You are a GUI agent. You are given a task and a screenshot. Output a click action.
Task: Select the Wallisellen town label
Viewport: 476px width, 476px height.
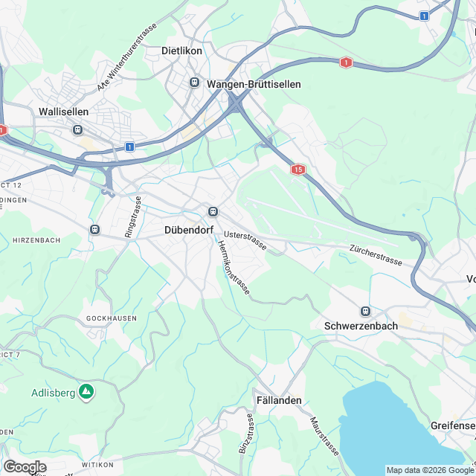click(64, 112)
